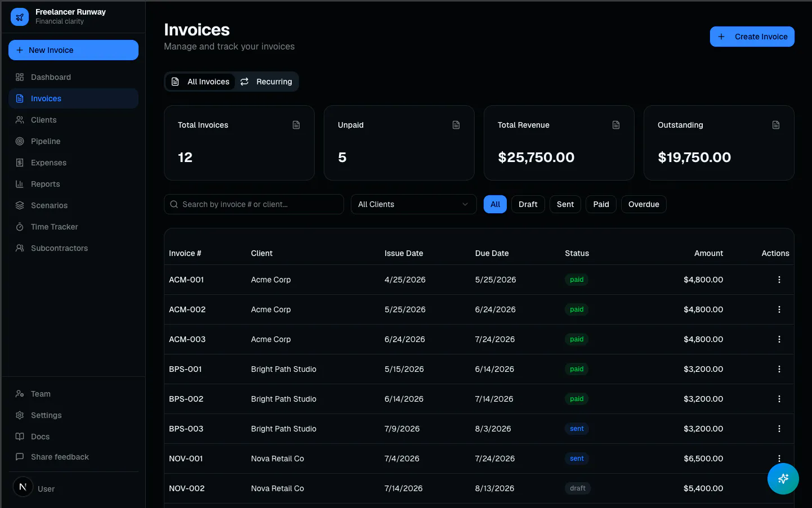Open actions menu for BPS-002

click(x=779, y=399)
